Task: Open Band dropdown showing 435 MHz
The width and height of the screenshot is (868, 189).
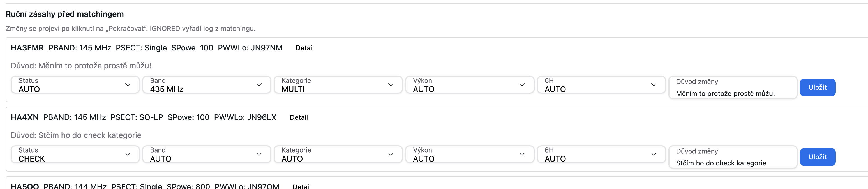Action: pyautogui.click(x=206, y=85)
